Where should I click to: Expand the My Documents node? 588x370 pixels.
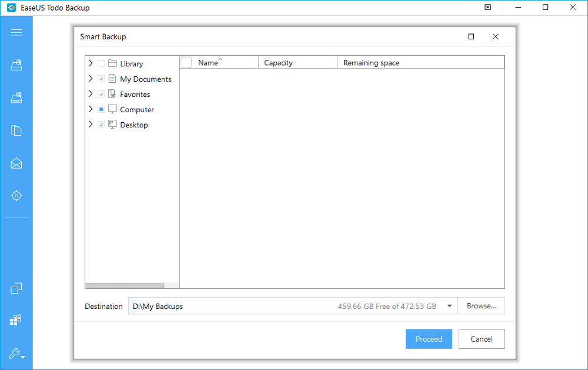(x=91, y=79)
